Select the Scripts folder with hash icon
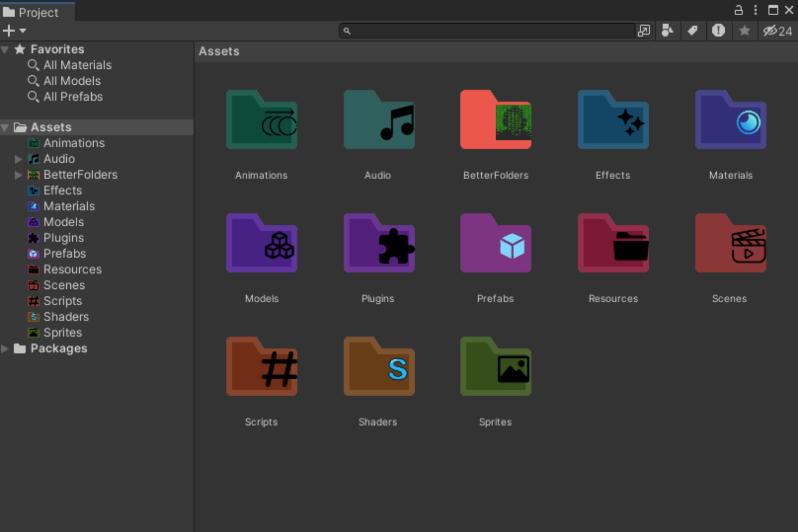The image size is (798, 532). coord(261,366)
